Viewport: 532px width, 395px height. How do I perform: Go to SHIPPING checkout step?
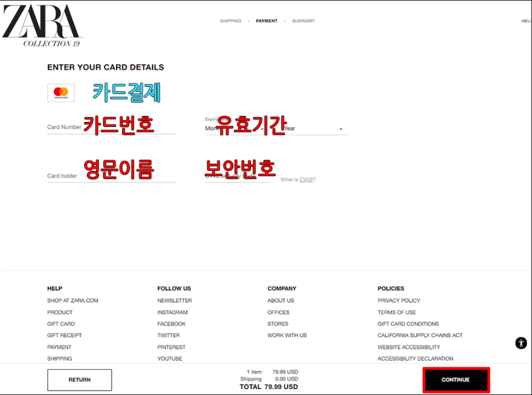click(231, 21)
